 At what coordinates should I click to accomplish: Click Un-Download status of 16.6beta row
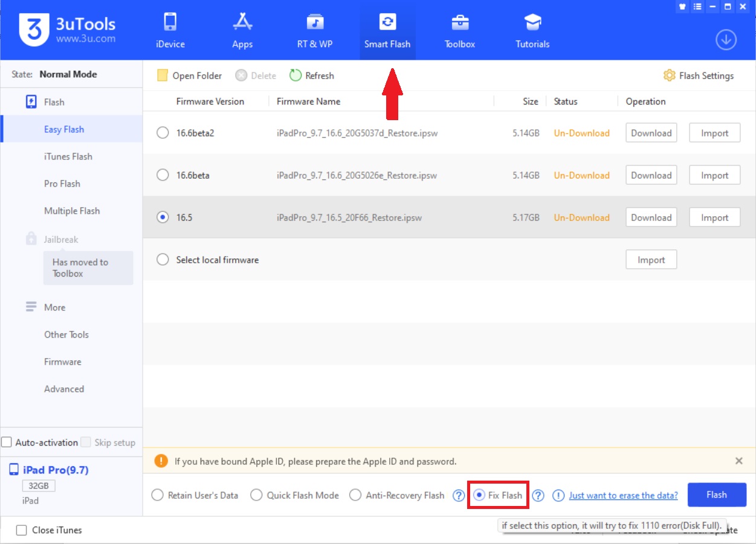[x=581, y=175]
